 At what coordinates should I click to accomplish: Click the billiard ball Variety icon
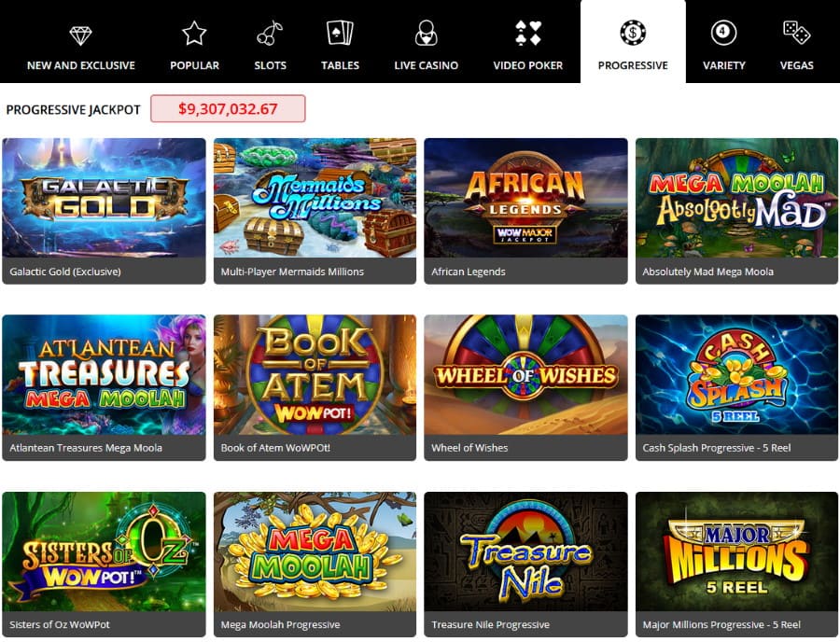point(723,33)
